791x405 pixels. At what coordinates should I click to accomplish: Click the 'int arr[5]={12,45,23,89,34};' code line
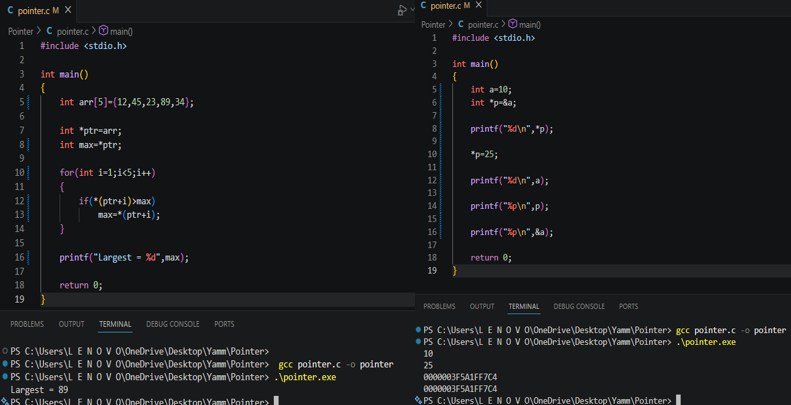127,102
